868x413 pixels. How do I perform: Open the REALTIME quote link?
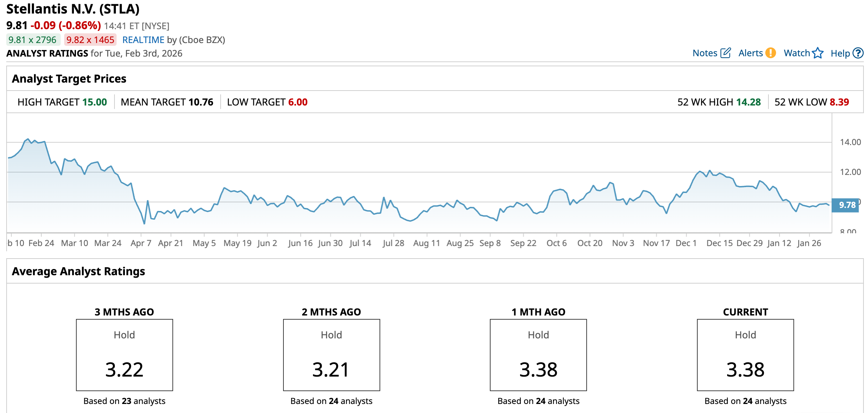[x=143, y=40]
